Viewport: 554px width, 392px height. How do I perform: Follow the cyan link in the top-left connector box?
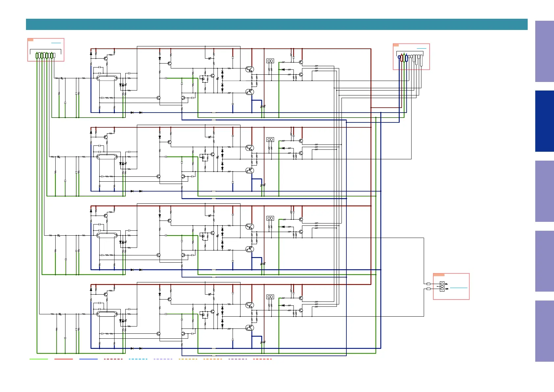point(56,43)
